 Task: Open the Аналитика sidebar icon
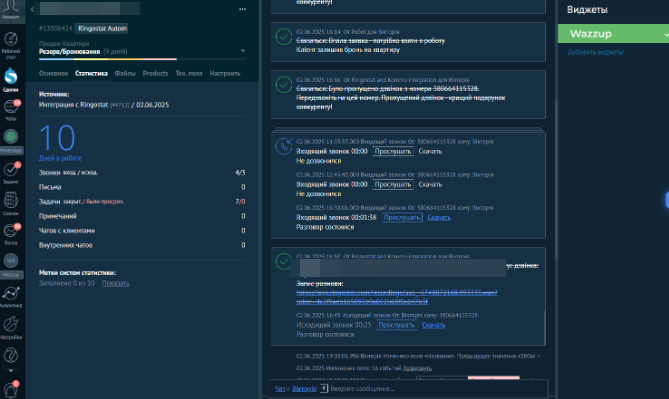(11, 297)
